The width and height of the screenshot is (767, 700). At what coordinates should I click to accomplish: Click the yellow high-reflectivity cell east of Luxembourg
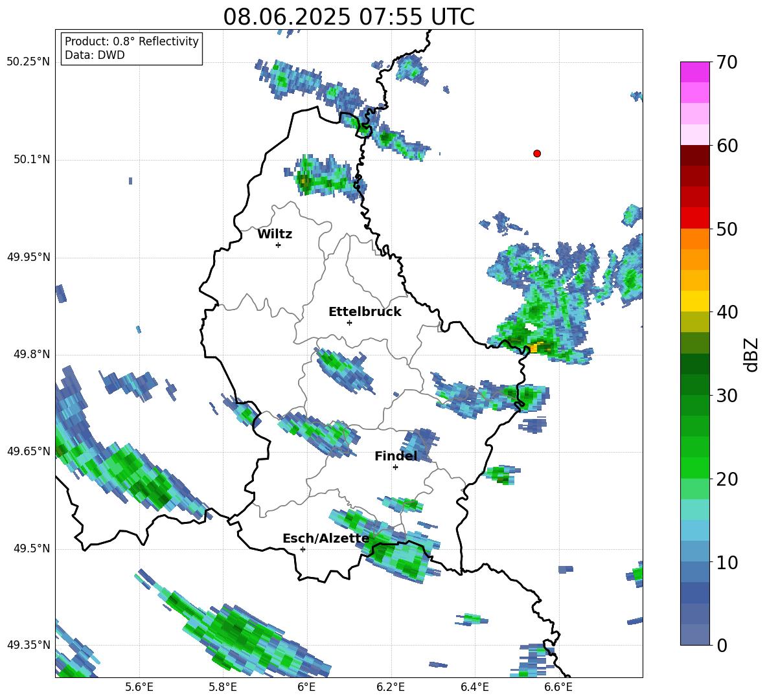534,348
